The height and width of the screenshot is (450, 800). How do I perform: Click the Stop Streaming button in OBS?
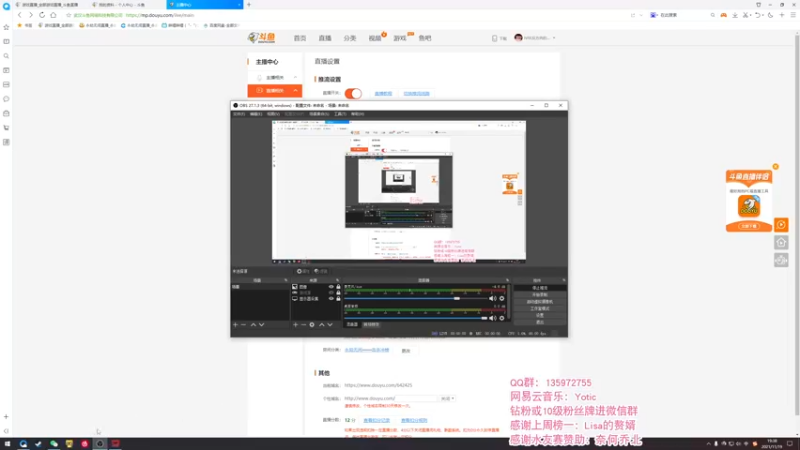pyautogui.click(x=540, y=288)
